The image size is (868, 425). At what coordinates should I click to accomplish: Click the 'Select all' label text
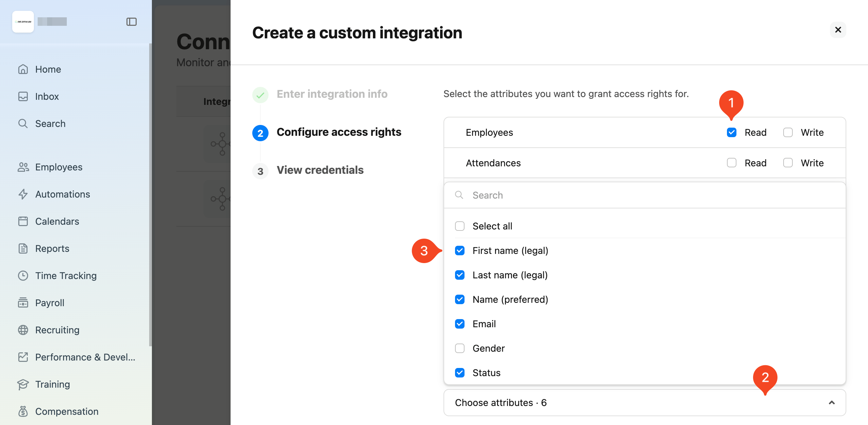tap(492, 226)
